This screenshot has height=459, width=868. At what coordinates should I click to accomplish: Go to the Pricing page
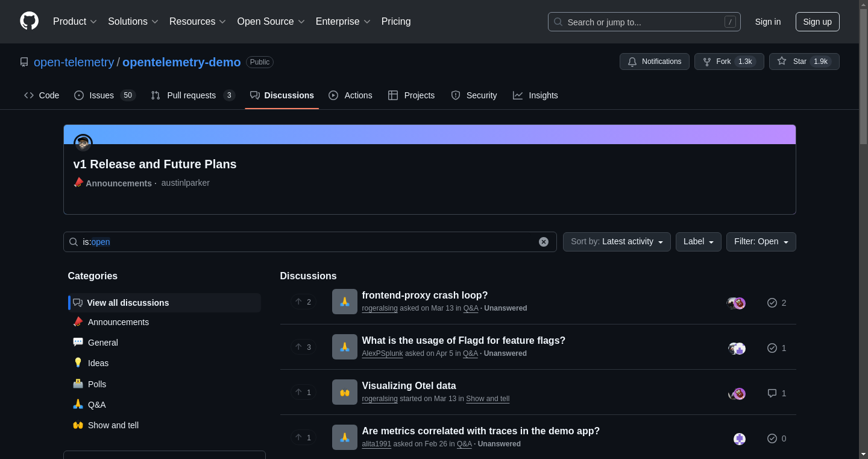[396, 22]
